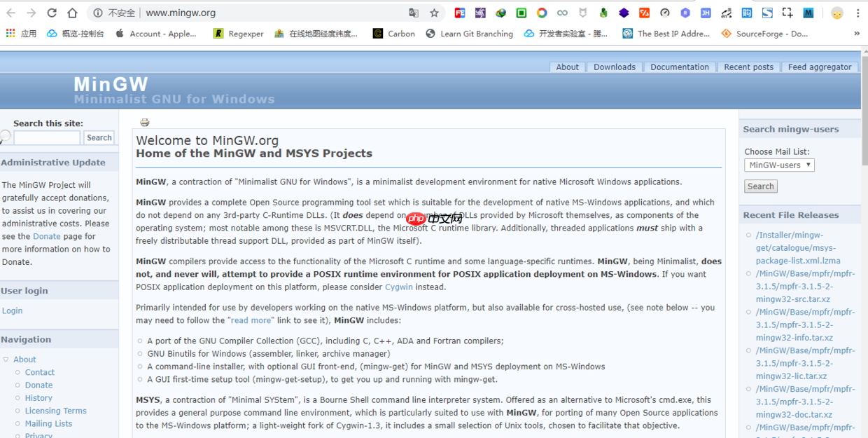This screenshot has height=438, width=868.
Task: Open the MinGW-users mail list dropdown
Action: (779, 165)
